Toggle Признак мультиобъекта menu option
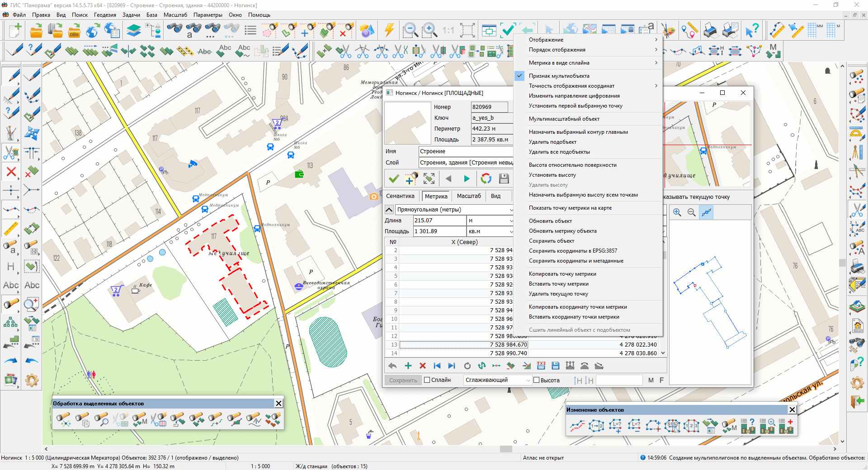The width and height of the screenshot is (868, 470). [559, 76]
